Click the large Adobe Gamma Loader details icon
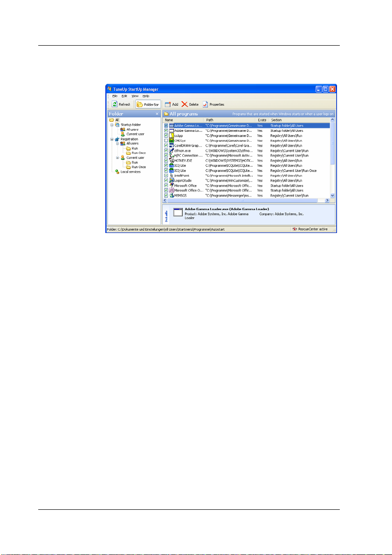 178,212
